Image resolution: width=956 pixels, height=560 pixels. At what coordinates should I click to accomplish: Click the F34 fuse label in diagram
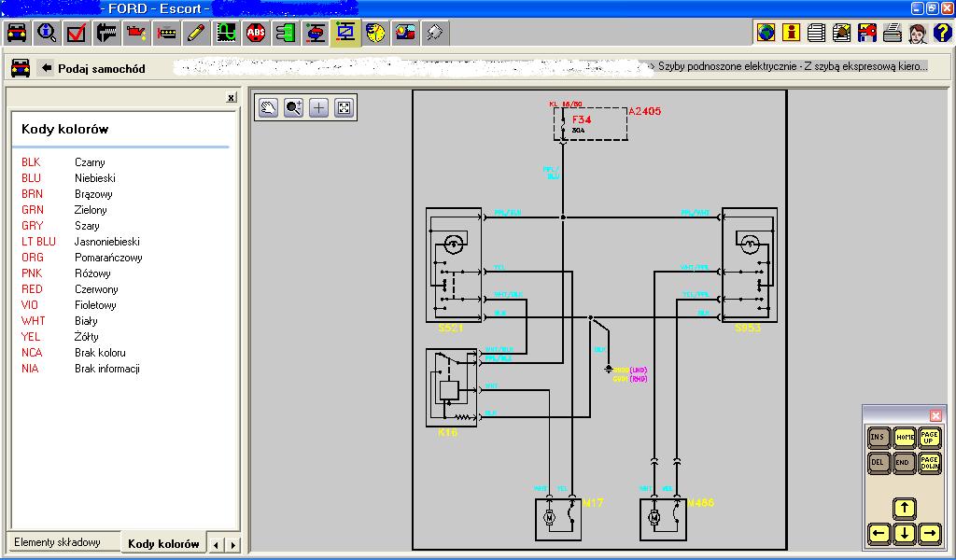coord(582,119)
